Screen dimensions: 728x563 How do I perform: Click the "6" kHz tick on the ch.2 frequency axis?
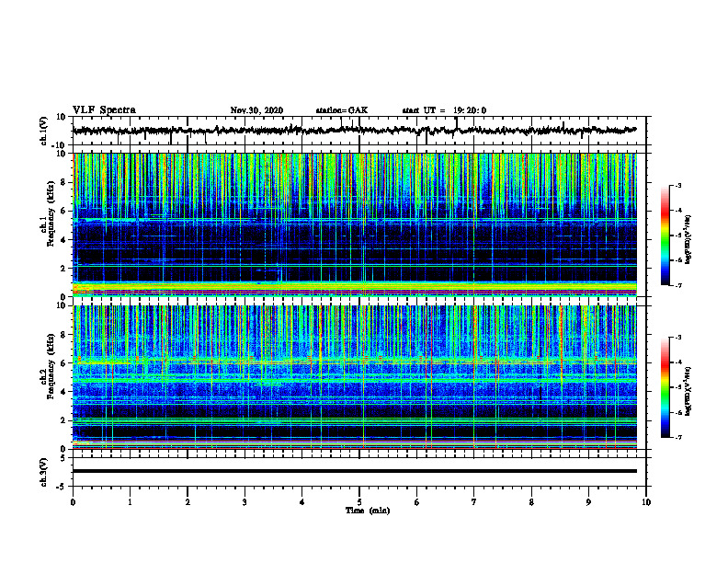[x=63, y=363]
